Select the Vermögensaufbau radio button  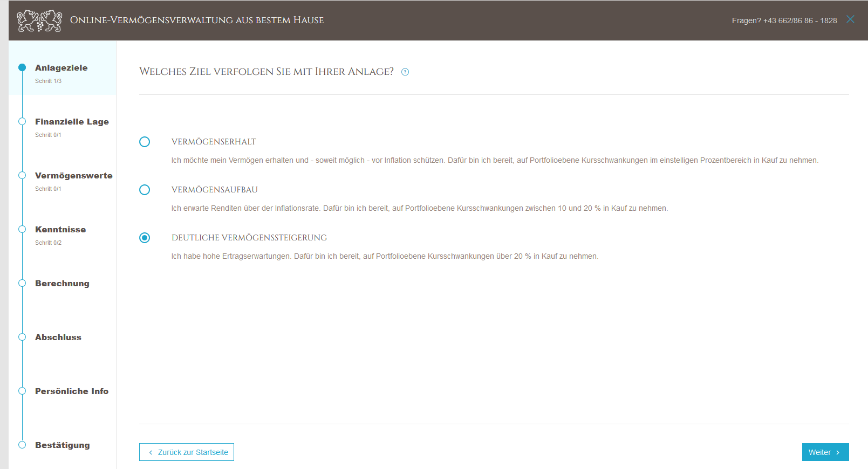click(x=145, y=190)
